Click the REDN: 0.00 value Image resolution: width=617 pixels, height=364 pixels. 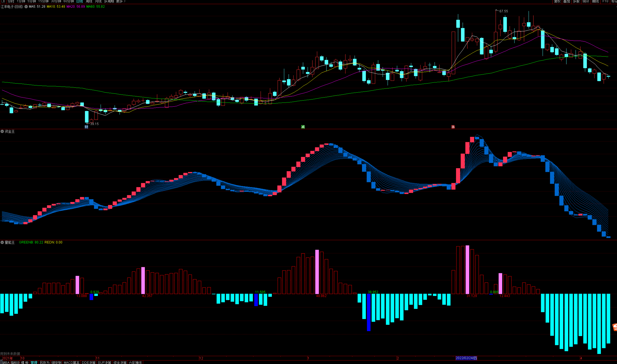point(54,242)
